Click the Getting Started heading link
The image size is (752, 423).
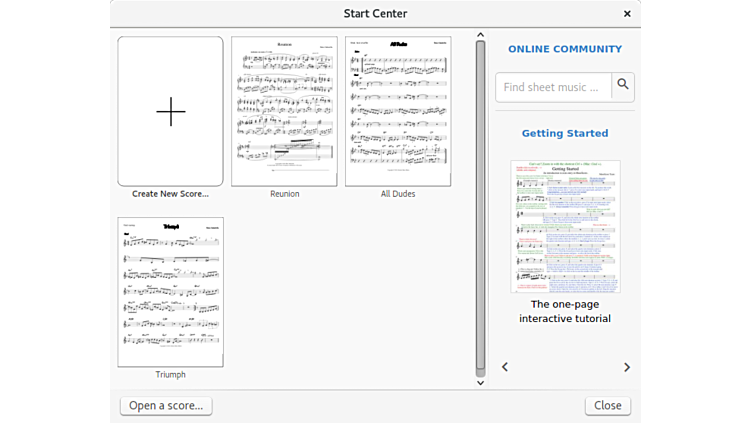[565, 133]
